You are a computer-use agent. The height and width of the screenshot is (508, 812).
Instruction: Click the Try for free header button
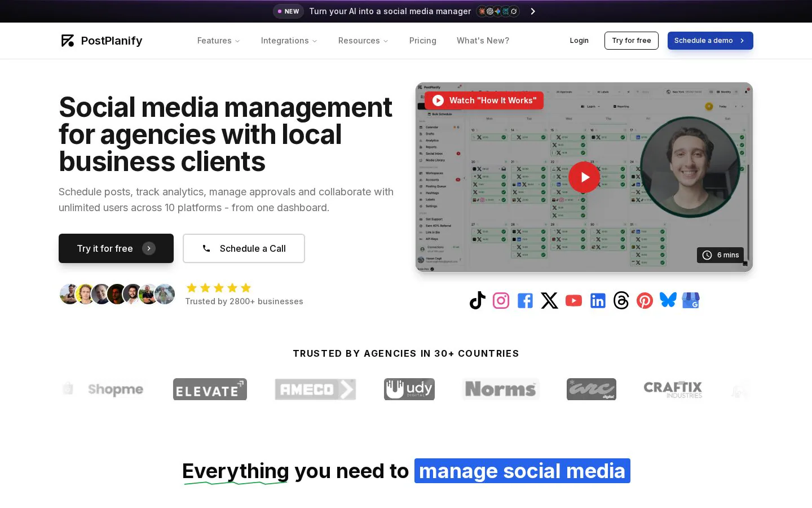click(632, 41)
